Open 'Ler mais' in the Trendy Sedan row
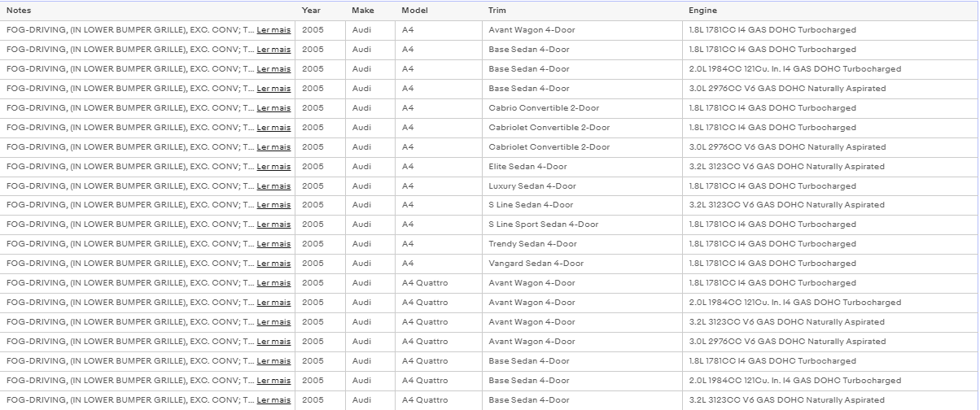Screen dimensions: 980x410 [x=273, y=244]
